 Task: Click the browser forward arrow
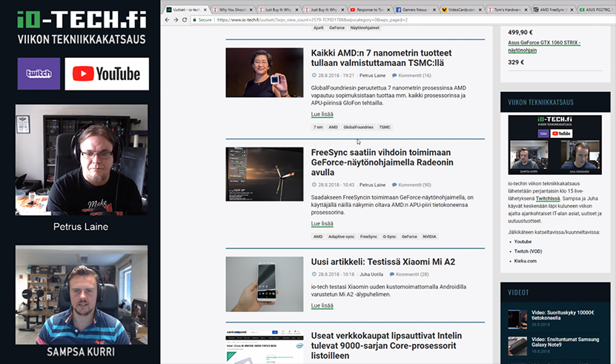coord(175,20)
